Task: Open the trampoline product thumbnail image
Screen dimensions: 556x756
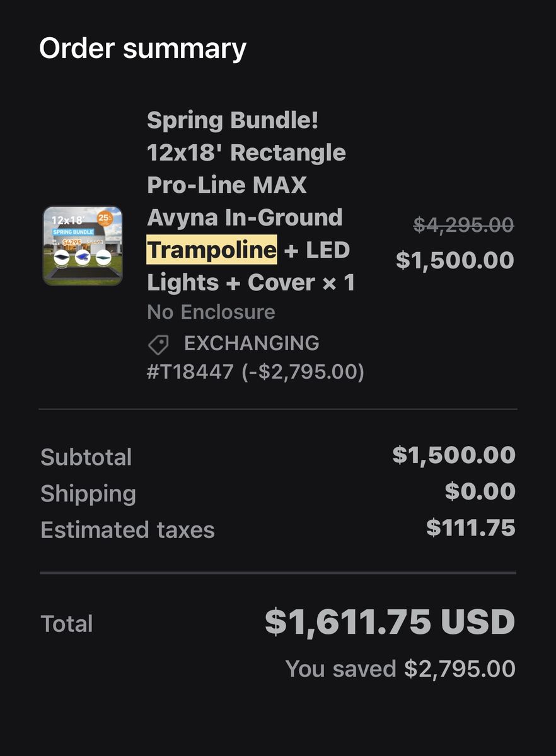Action: click(x=83, y=246)
